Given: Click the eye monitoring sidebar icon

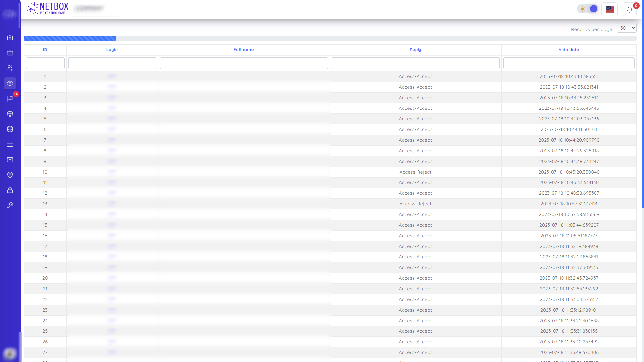Looking at the screenshot, I should [x=10, y=83].
